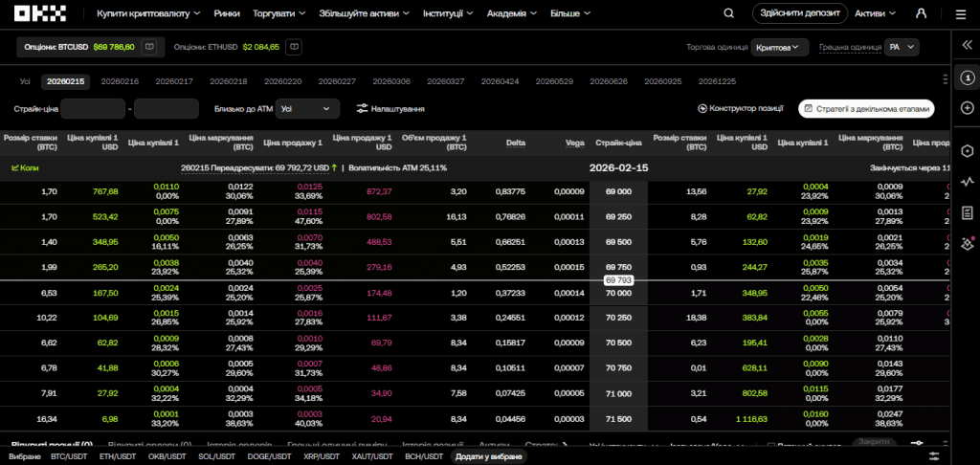This screenshot has height=465, width=980.
Task: Open the document notes icon in sidebar
Action: click(967, 212)
